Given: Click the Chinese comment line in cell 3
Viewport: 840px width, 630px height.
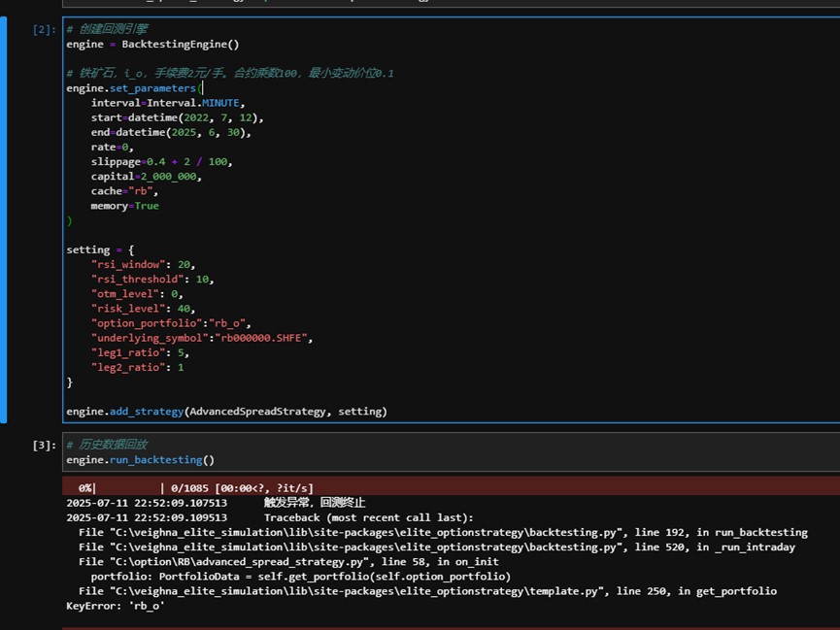Looking at the screenshot, I should coord(107,445).
